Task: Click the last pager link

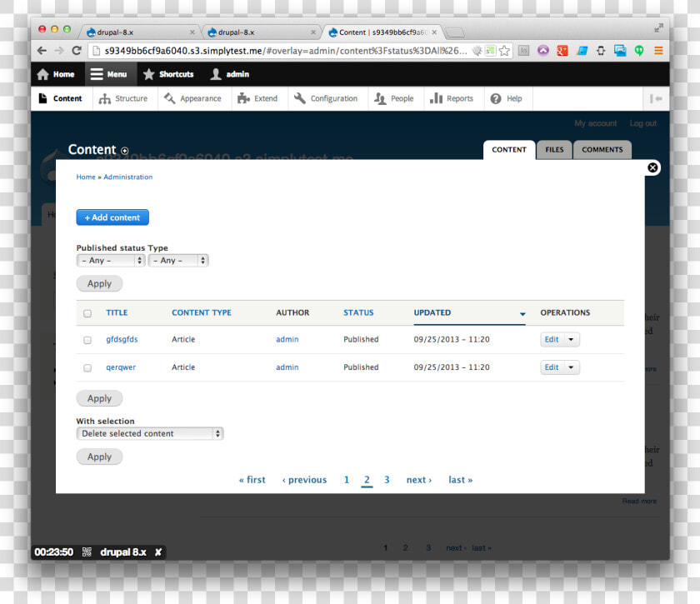Action: click(460, 480)
